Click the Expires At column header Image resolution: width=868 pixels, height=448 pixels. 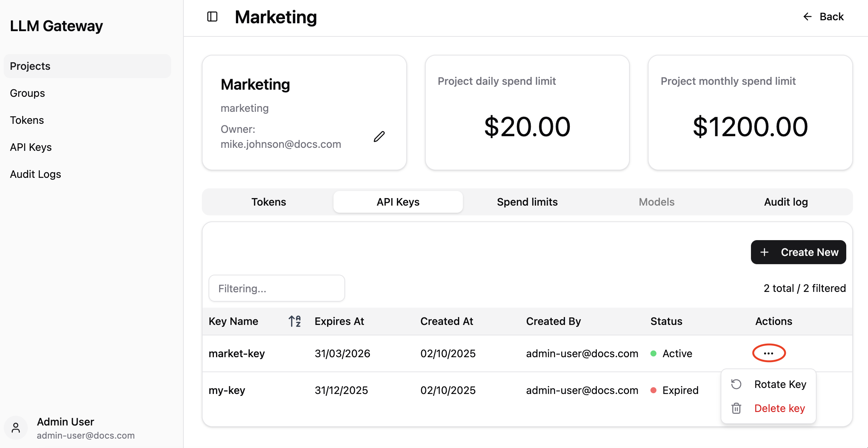pos(339,321)
